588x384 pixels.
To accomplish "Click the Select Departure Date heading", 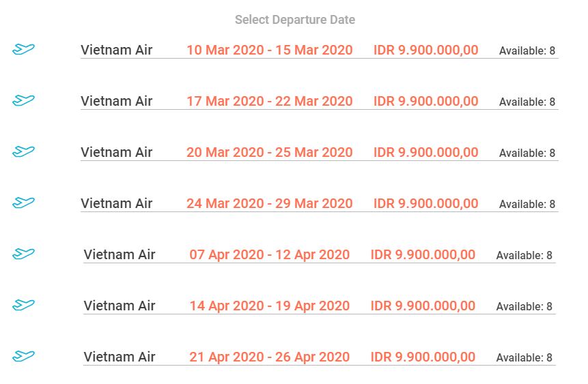I will (x=295, y=20).
